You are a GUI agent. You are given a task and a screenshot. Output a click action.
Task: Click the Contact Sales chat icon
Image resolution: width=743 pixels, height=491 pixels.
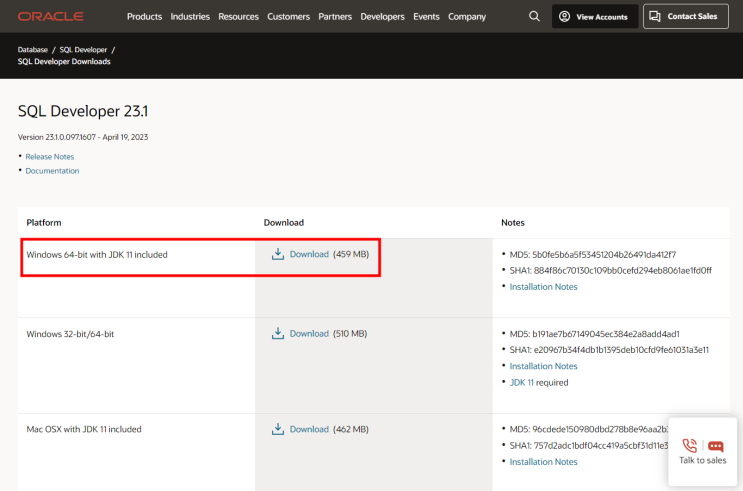(x=655, y=17)
